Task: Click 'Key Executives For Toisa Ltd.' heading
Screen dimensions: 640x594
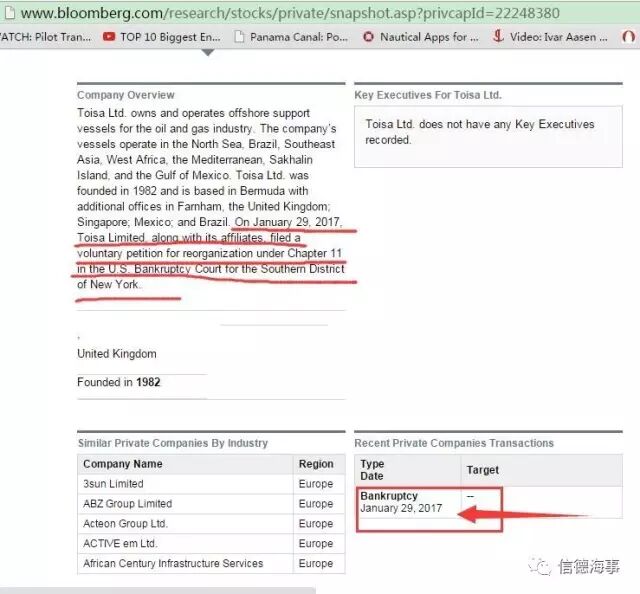Action: (x=428, y=95)
